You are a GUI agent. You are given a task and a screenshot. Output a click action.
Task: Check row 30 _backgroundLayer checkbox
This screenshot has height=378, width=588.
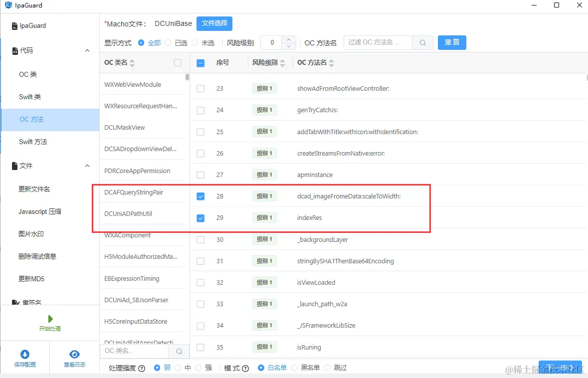pos(200,240)
